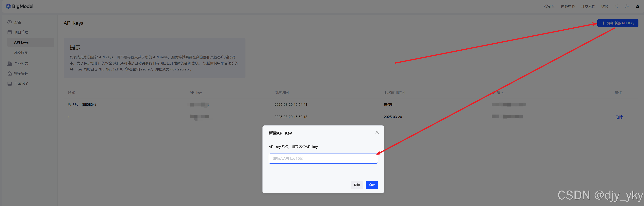
Task: Select API keys in the sidebar
Action: pyautogui.click(x=22, y=42)
